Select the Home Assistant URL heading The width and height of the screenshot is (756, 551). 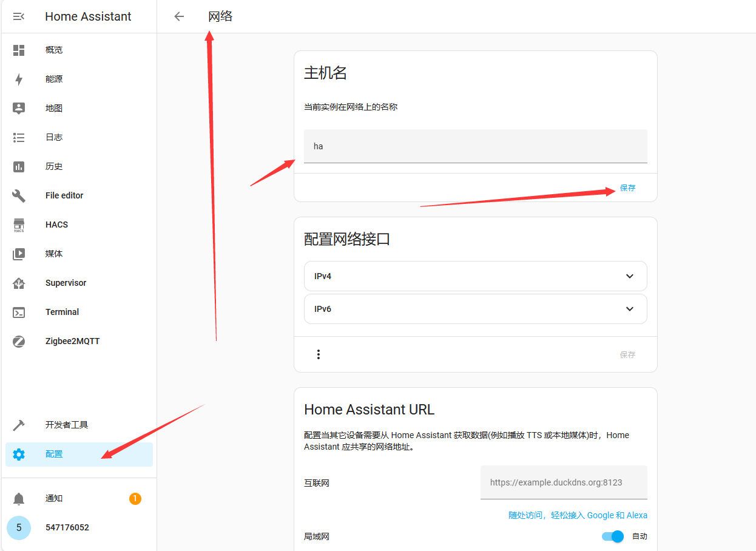pyautogui.click(x=370, y=410)
